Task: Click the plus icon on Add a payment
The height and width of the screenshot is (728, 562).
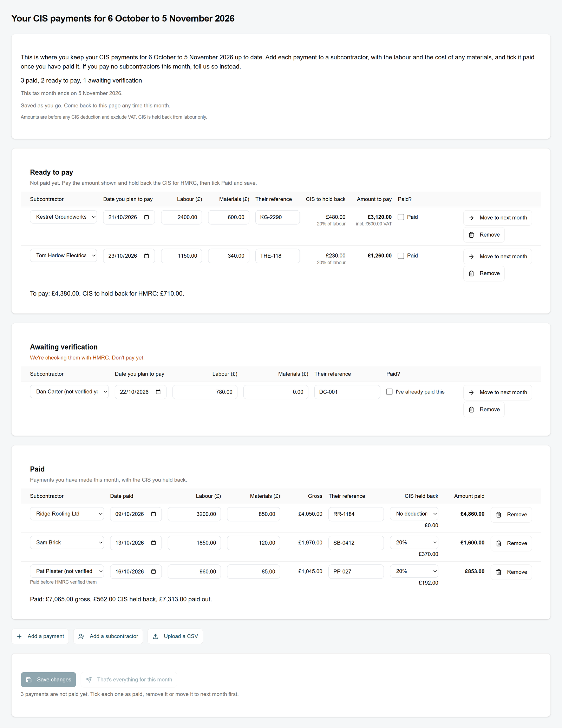Action: pyautogui.click(x=19, y=636)
